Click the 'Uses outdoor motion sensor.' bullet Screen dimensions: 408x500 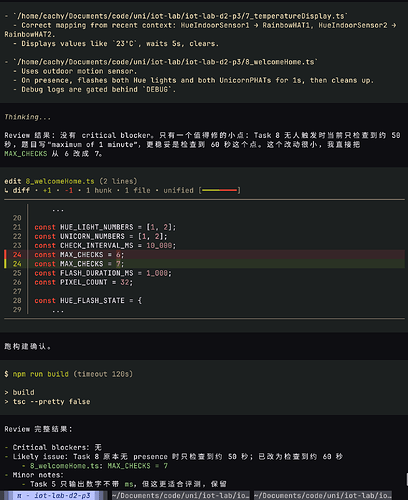click(79, 71)
